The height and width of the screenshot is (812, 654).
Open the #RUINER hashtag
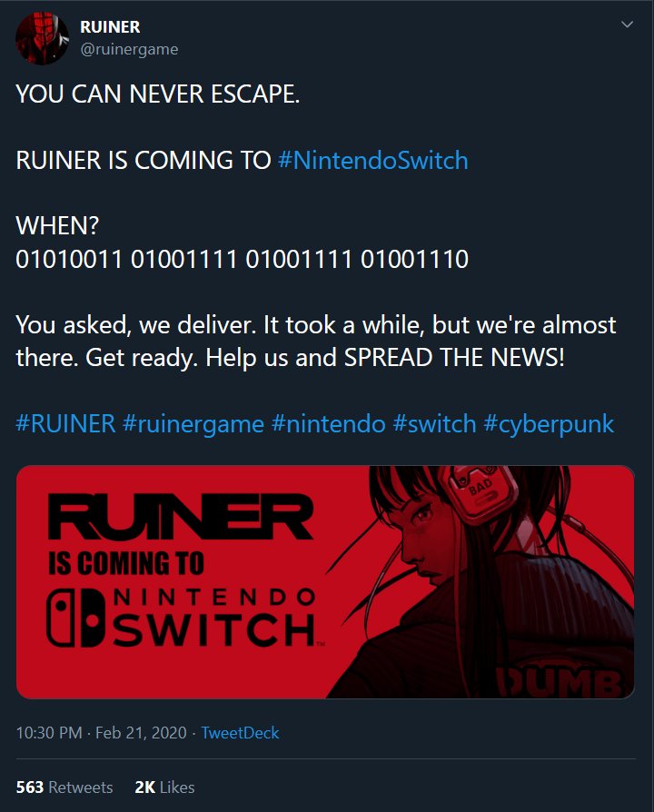point(65,423)
